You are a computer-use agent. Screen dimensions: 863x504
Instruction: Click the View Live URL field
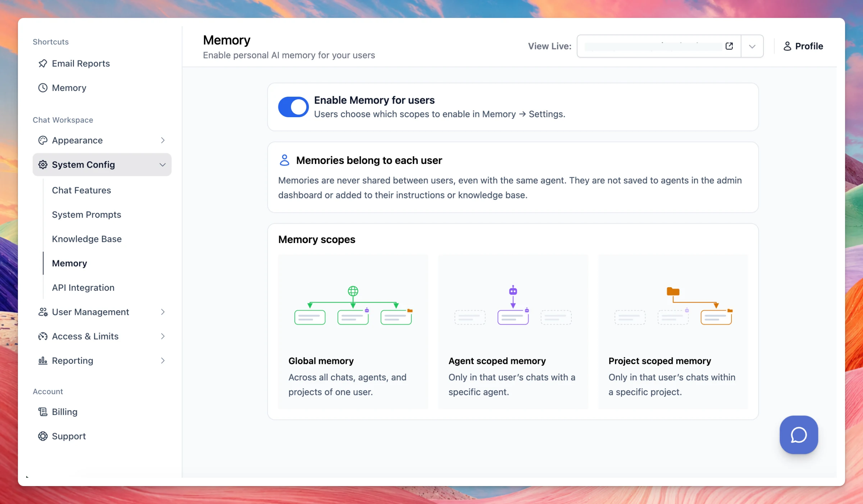(x=659, y=46)
